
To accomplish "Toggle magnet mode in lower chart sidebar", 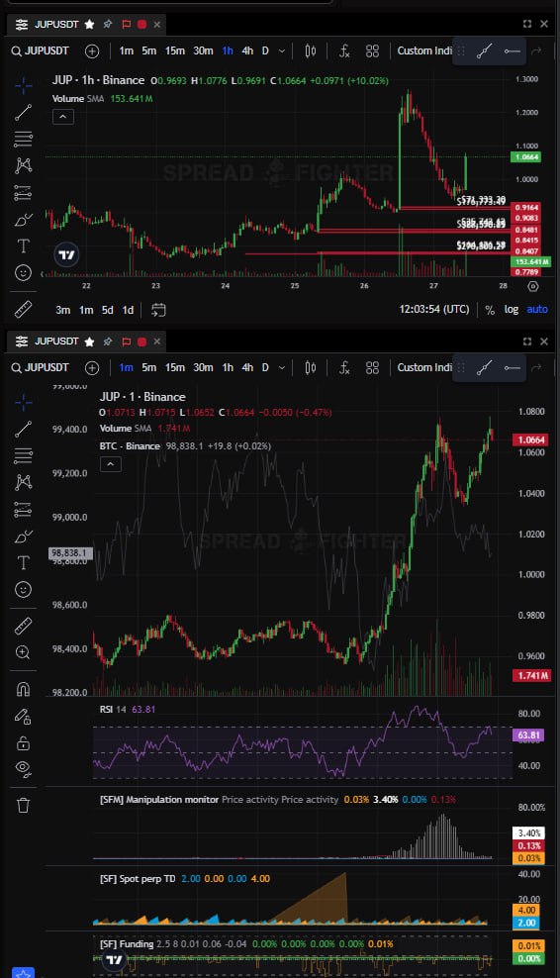I will (23, 689).
